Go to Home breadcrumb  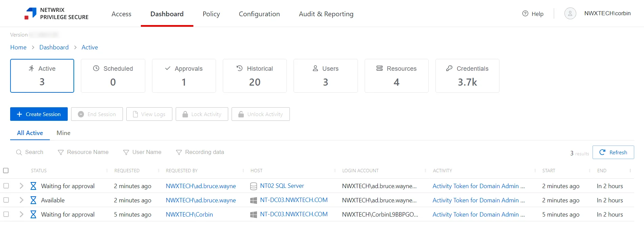tap(18, 47)
